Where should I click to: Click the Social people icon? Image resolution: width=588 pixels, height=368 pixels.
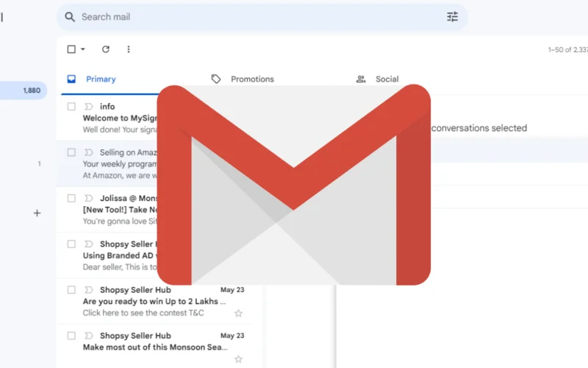click(361, 79)
